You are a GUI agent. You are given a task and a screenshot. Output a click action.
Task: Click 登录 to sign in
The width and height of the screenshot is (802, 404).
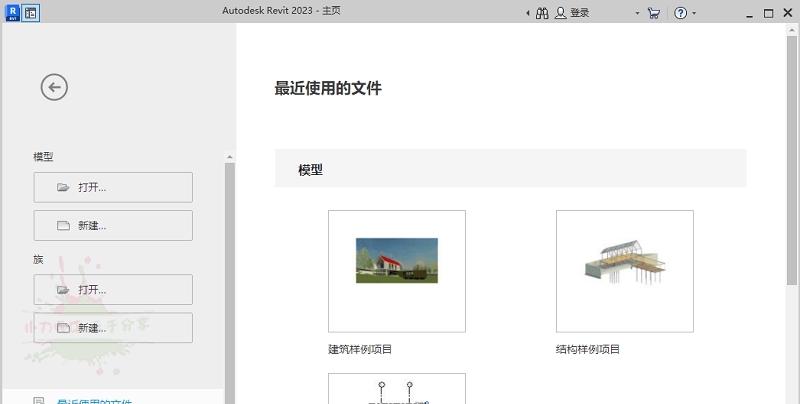(x=580, y=13)
